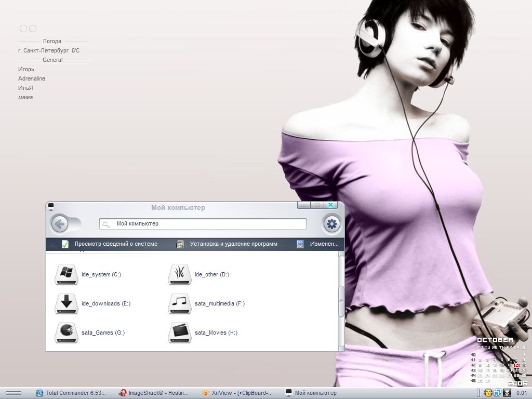This screenshot has width=532, height=399.
Task: Click the back arrow navigation button
Action: tap(60, 224)
